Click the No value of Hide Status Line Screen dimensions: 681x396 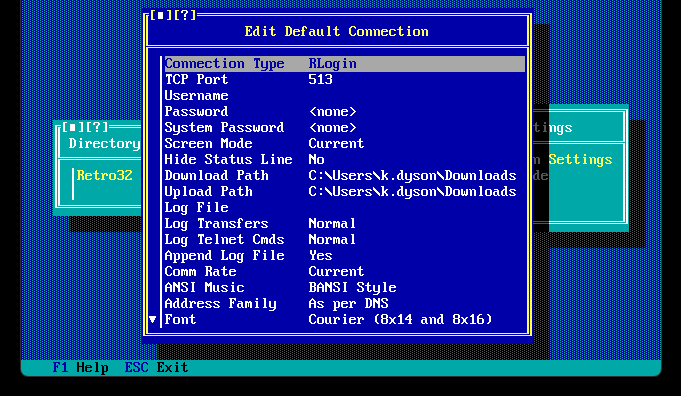(317, 159)
